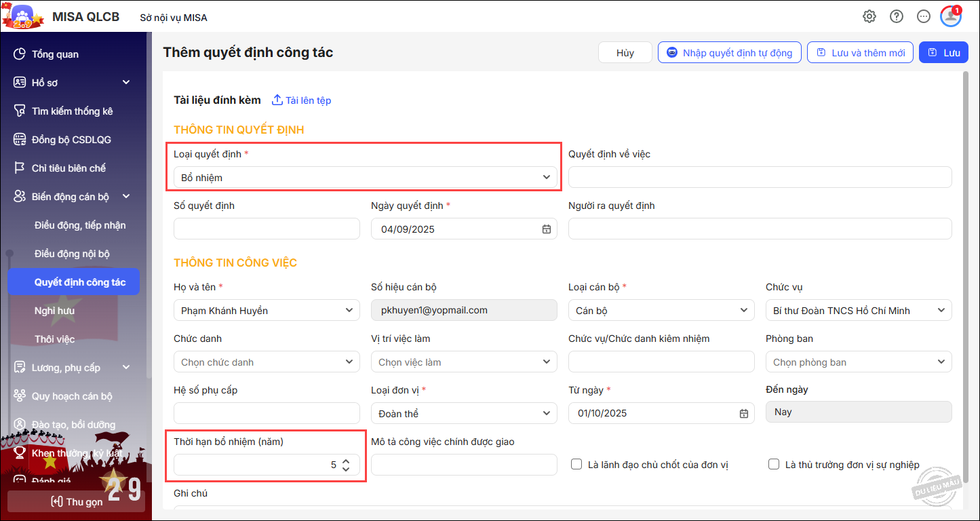Open the settings gear icon
This screenshot has width=980, height=521.
coord(869,17)
